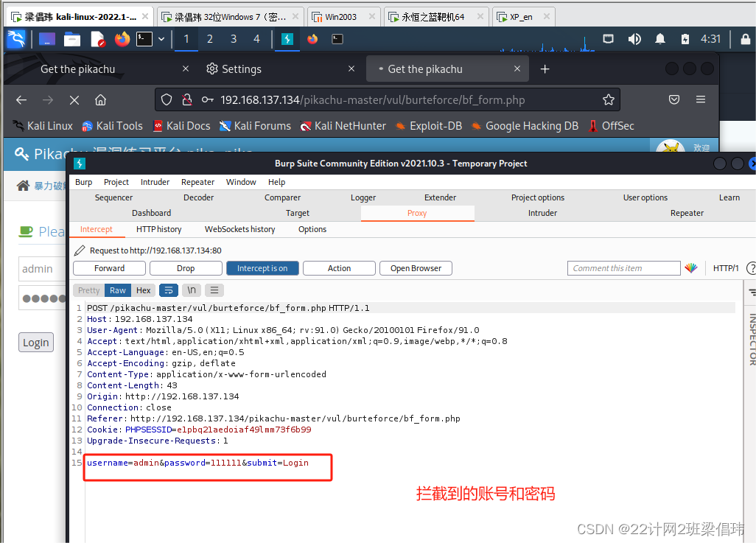Open the notifications bell icon
The height and width of the screenshot is (543, 756).
point(660,39)
